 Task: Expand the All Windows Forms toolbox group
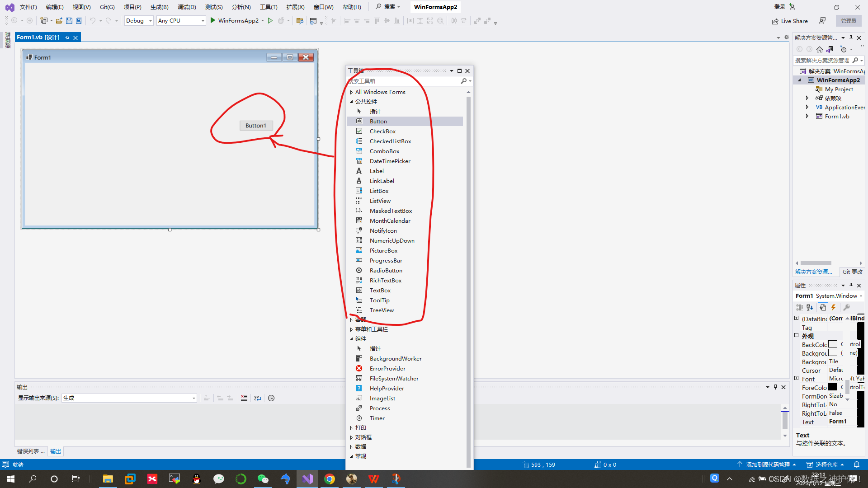pyautogui.click(x=351, y=92)
